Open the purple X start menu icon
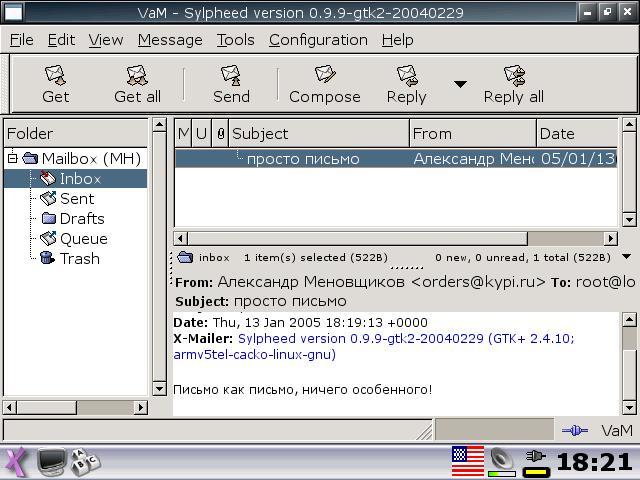 pyautogui.click(x=16, y=462)
